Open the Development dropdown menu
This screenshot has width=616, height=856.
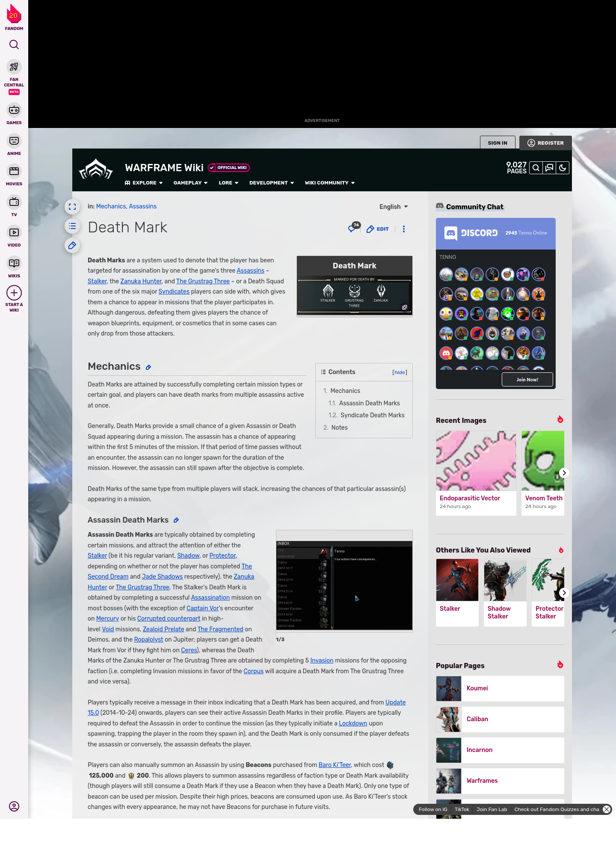coord(272,183)
